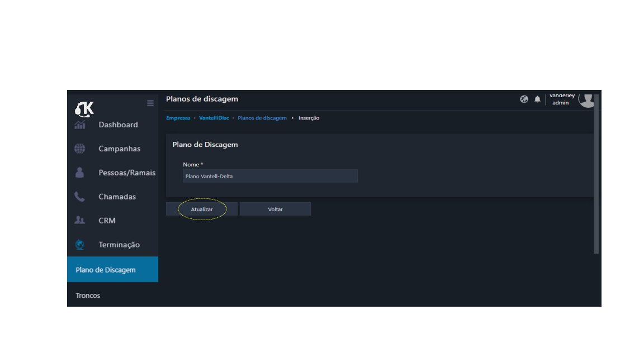Click vanderley admin user name
The image size is (644, 362).
pyautogui.click(x=561, y=99)
